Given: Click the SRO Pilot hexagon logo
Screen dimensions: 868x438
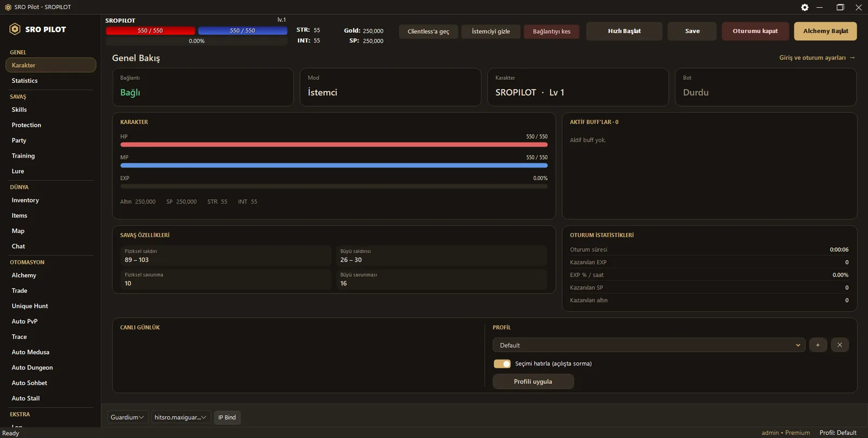Looking at the screenshot, I should point(15,29).
